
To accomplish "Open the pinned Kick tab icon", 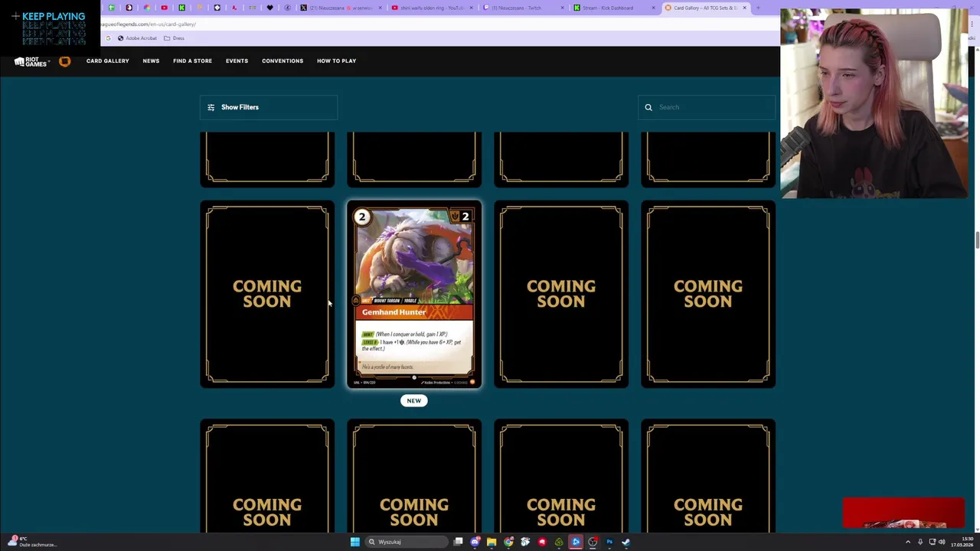I will [x=182, y=8].
